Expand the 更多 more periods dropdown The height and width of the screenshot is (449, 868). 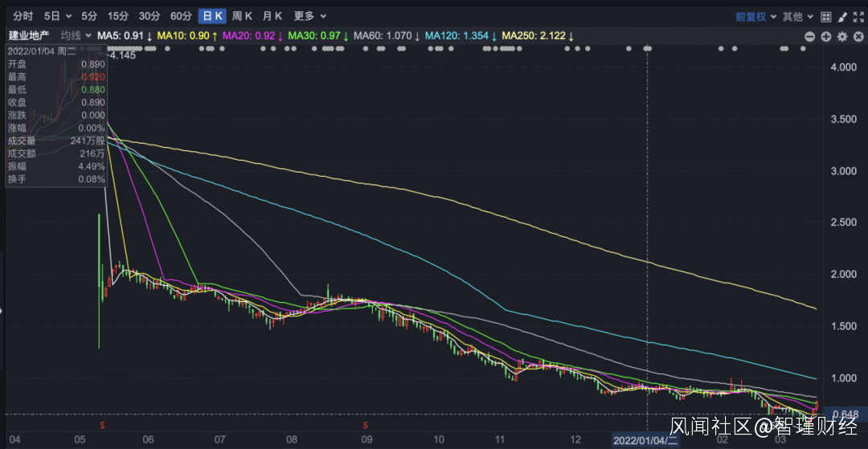310,17
